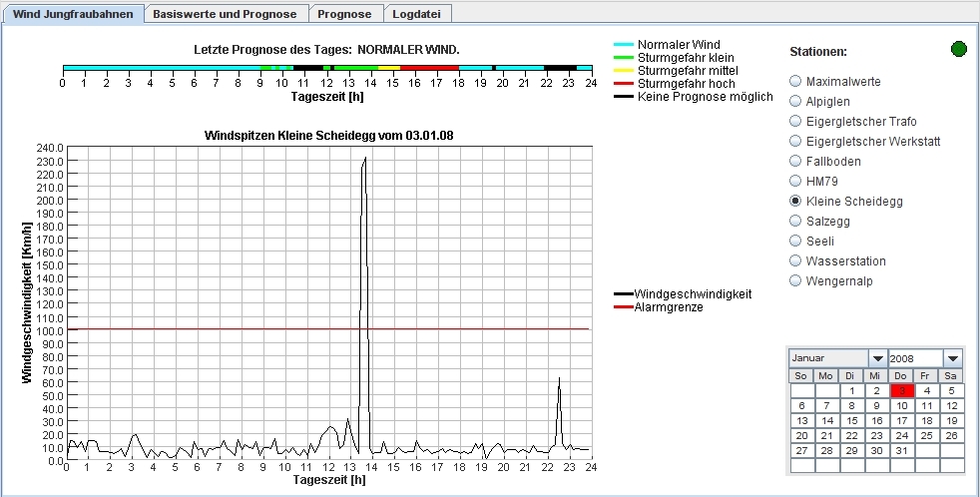Click the yellow Sturmgefahr mittel forecast segment
This screenshot has height=497, width=980.
click(389, 68)
